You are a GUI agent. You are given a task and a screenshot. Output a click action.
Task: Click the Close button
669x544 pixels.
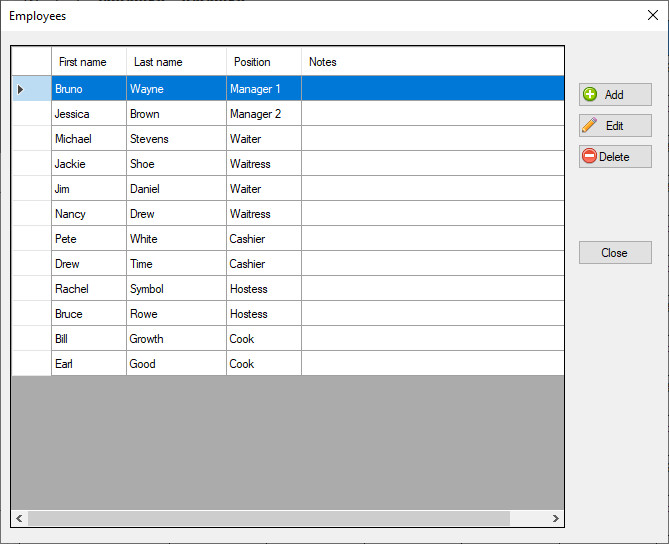click(x=615, y=253)
